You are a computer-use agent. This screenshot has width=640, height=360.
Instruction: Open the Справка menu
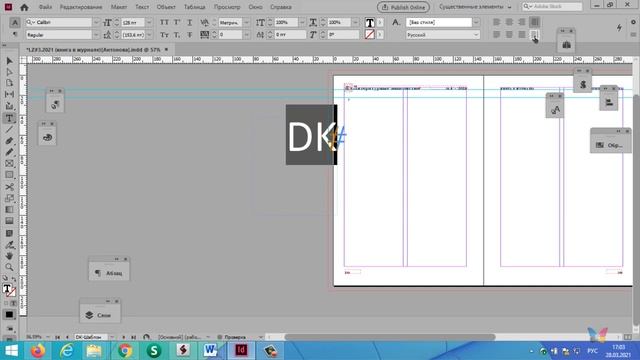[281, 7]
